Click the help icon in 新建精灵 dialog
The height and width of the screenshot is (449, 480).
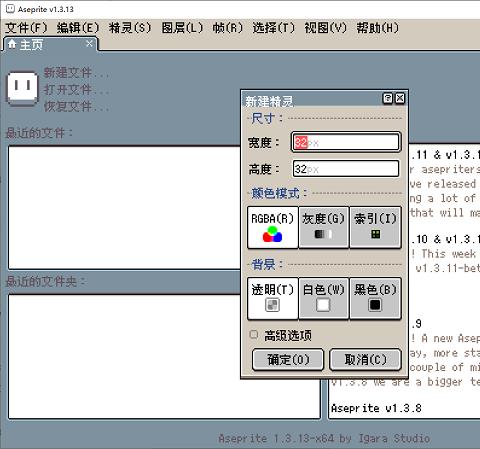pyautogui.click(x=388, y=98)
